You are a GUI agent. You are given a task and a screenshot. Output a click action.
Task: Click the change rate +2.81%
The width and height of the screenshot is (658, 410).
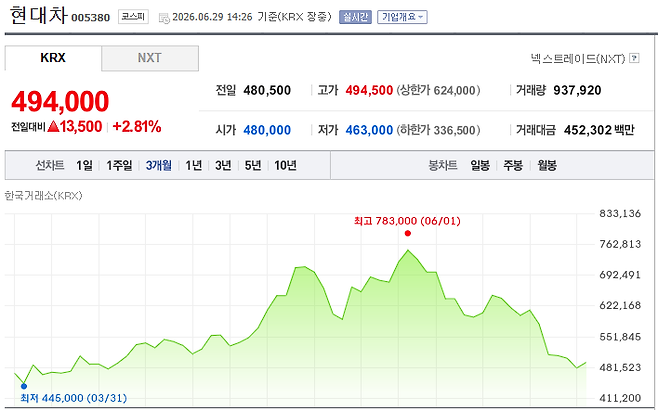pyautogui.click(x=137, y=126)
